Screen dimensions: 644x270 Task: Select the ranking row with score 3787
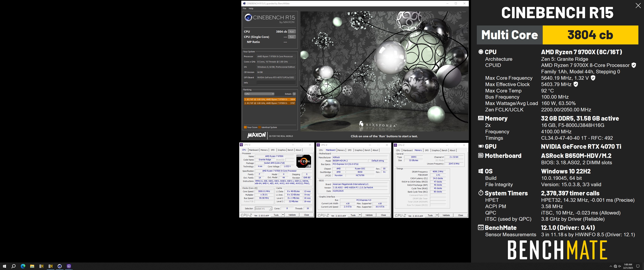pos(270,103)
